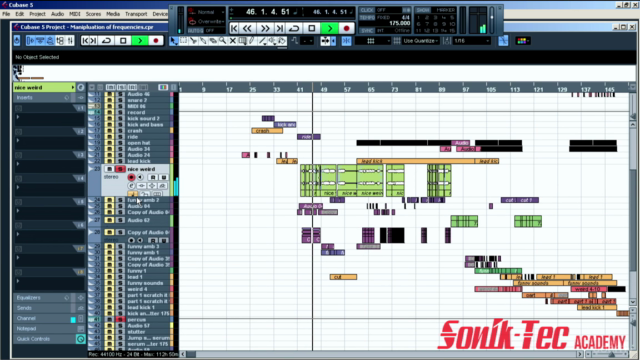Select the Object Selection arrow tool
The height and width of the screenshot is (360, 640).
coord(174,41)
